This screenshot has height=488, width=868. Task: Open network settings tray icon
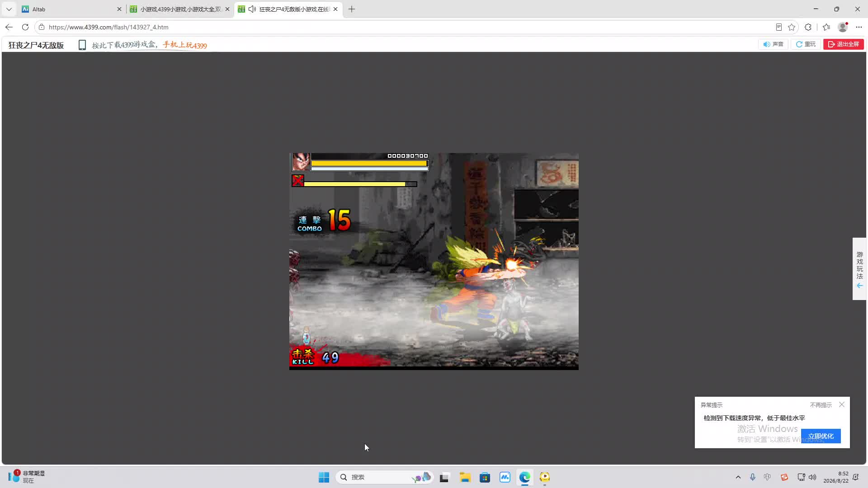[x=801, y=477]
